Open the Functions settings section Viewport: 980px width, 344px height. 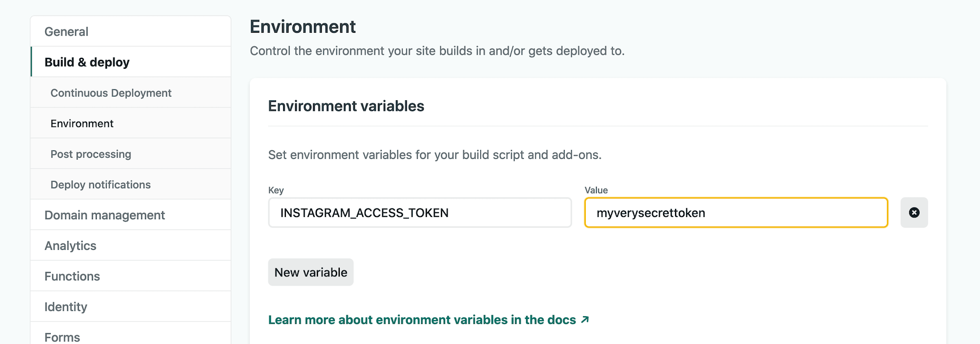click(72, 276)
